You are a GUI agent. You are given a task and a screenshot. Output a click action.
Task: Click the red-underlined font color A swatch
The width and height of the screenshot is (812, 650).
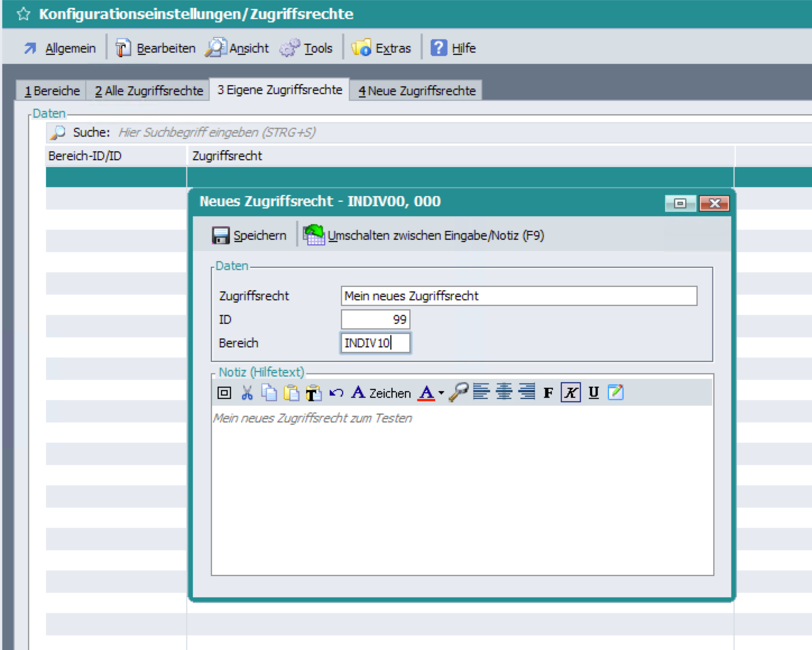click(x=427, y=393)
